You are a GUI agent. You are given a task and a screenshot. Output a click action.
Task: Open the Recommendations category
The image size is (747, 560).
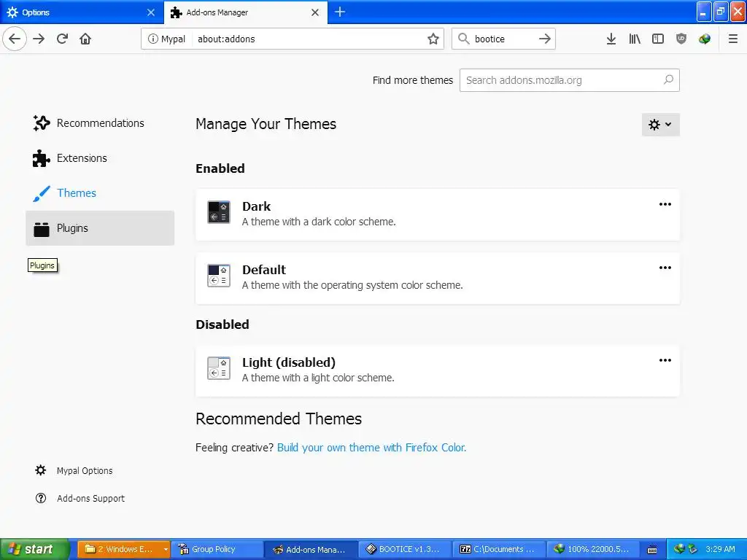click(100, 122)
